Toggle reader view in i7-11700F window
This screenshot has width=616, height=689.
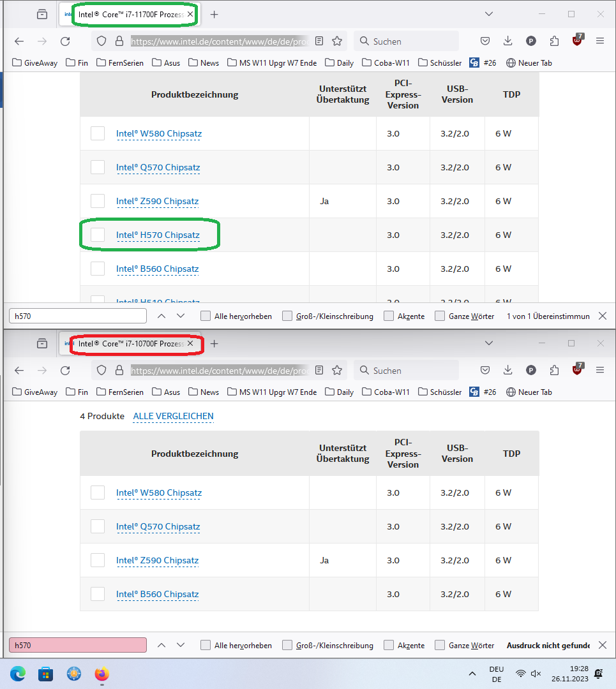319,41
